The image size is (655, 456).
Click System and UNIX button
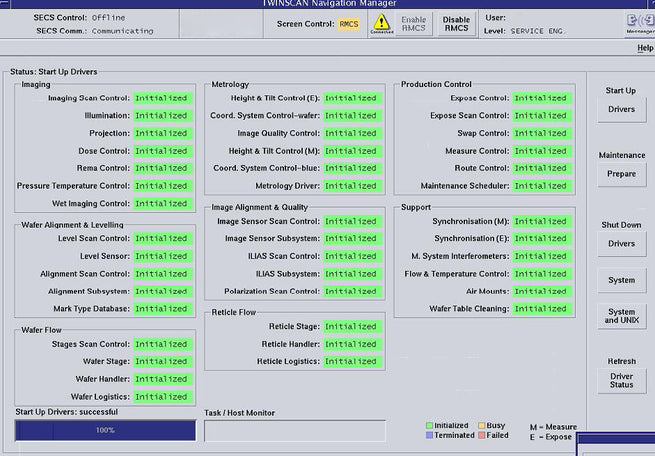(x=621, y=316)
